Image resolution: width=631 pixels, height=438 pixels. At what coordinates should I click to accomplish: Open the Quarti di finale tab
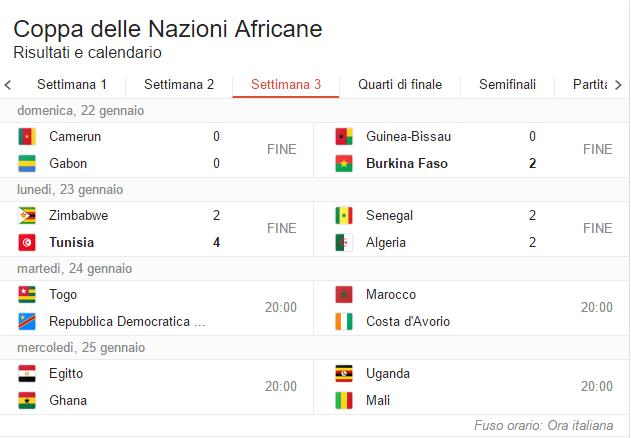pos(400,85)
